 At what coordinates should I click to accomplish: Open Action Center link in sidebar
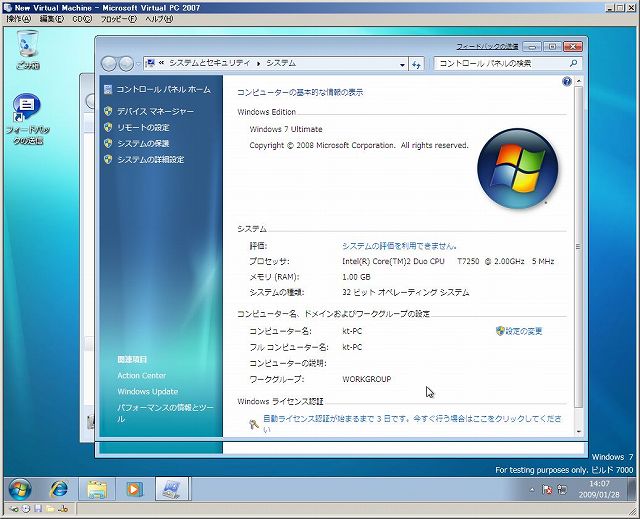click(x=142, y=375)
